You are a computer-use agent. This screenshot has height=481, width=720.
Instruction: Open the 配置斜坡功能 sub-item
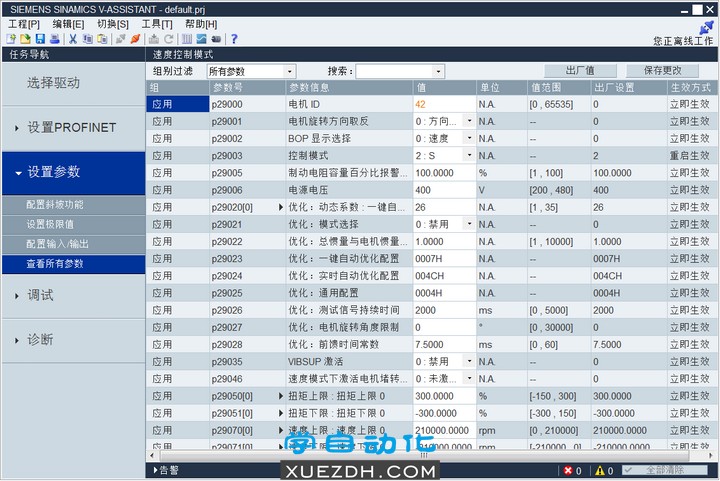click(73, 205)
